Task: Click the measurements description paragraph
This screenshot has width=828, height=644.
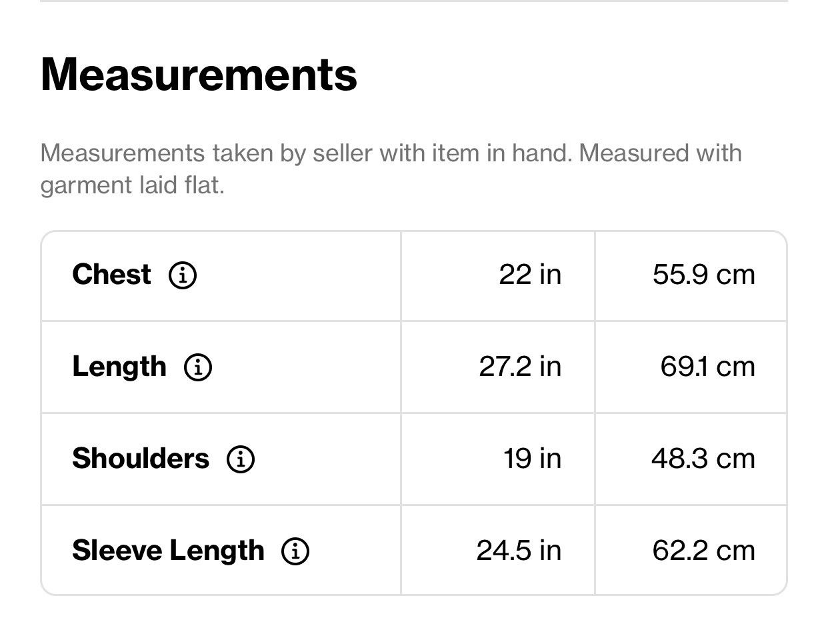Action: 391,169
